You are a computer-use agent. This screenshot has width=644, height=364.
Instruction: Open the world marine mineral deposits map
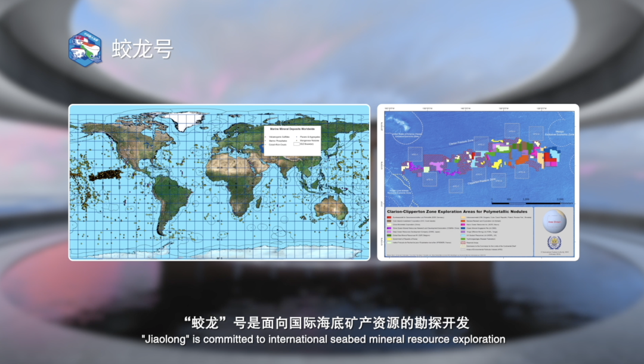click(x=219, y=182)
